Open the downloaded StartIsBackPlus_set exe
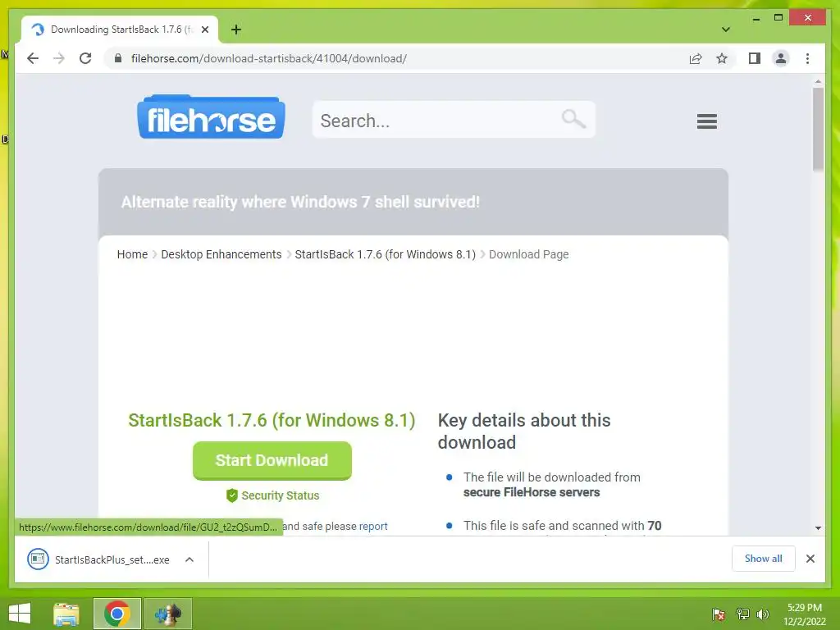The height and width of the screenshot is (630, 840). tap(98, 559)
